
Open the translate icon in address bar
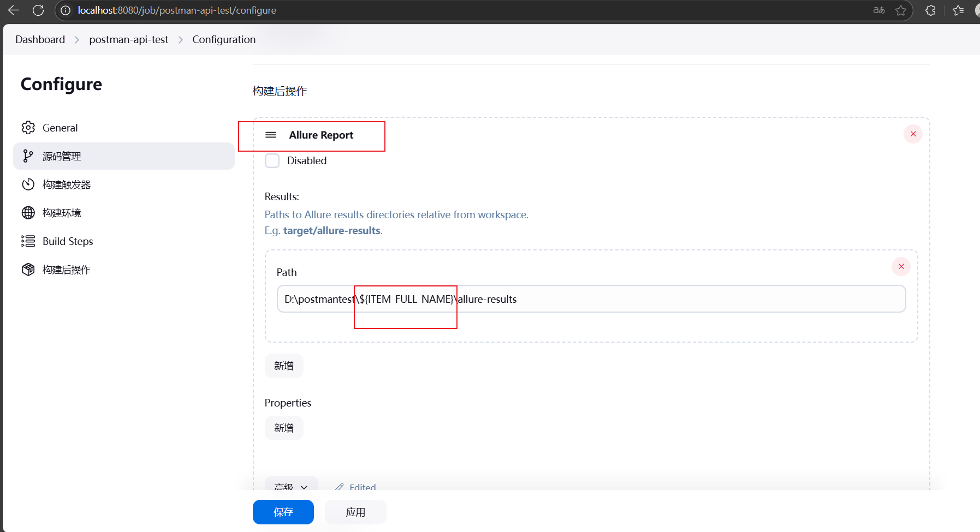coord(879,10)
